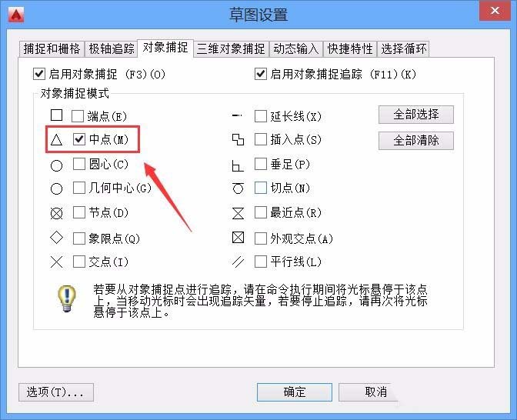Enable the 端点(E) endpoint checkbox
Image resolution: width=517 pixels, height=420 pixels.
(x=78, y=116)
